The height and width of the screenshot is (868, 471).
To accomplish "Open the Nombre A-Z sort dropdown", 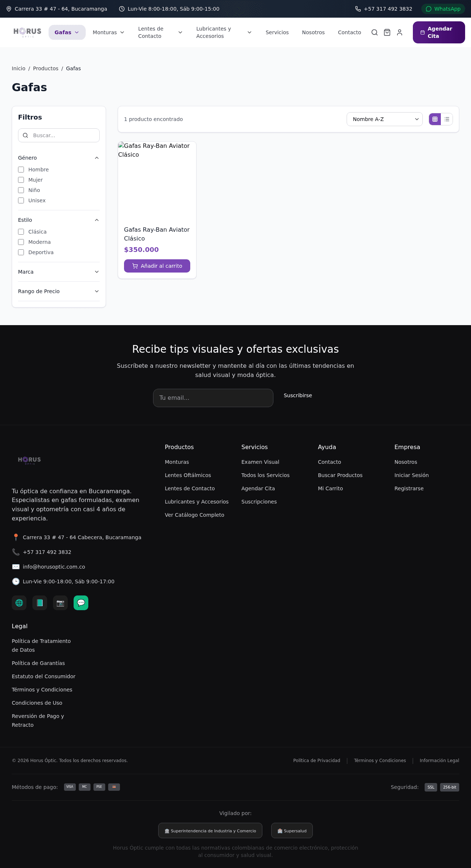I will pos(385,119).
